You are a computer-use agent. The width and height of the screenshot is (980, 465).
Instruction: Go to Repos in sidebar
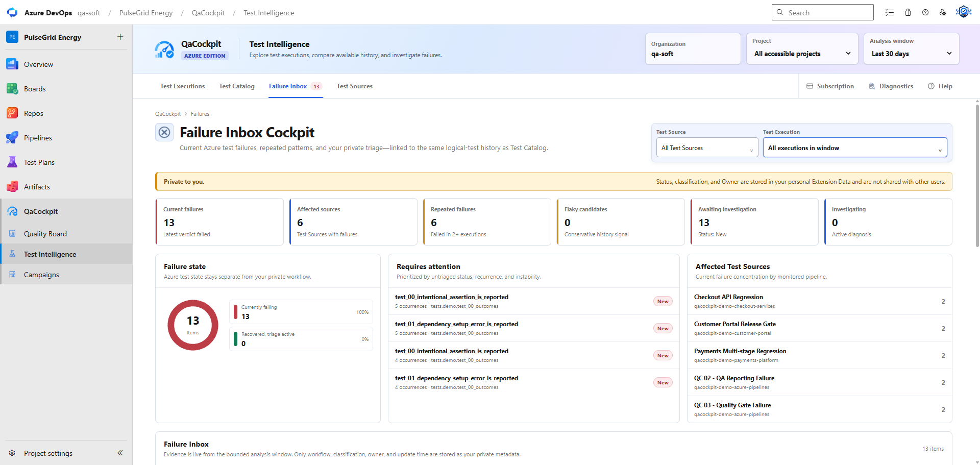point(66,113)
